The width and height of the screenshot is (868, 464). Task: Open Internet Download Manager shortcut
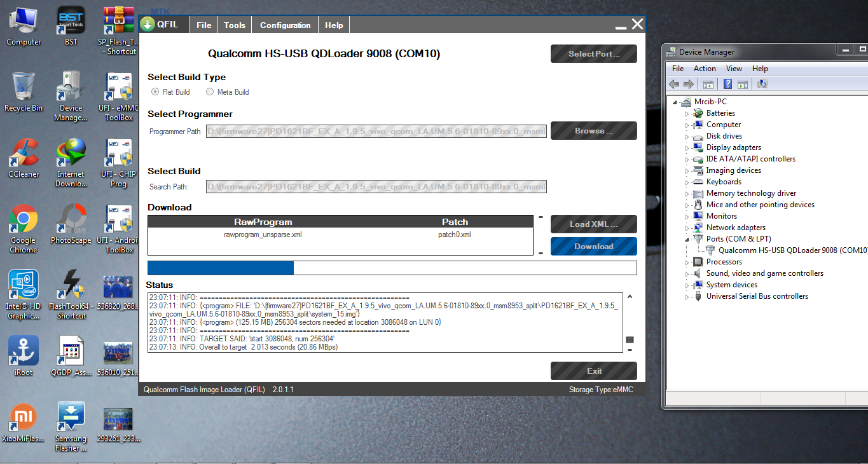(71, 163)
